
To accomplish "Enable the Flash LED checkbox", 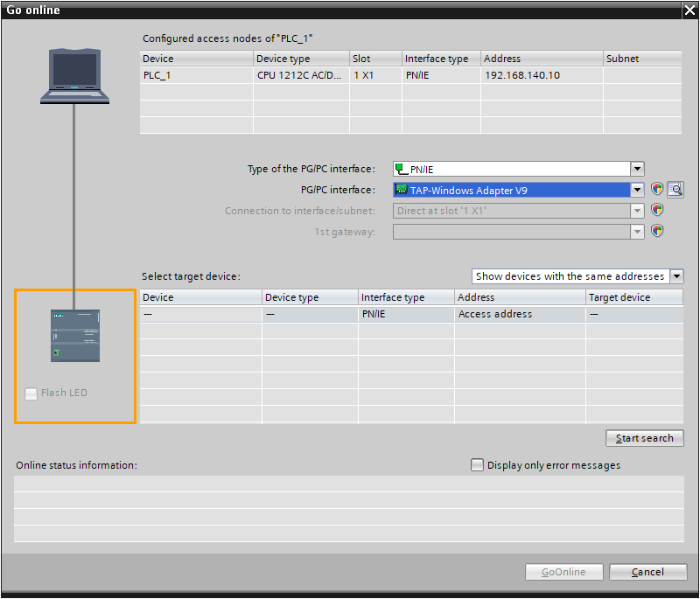I will 31,394.
